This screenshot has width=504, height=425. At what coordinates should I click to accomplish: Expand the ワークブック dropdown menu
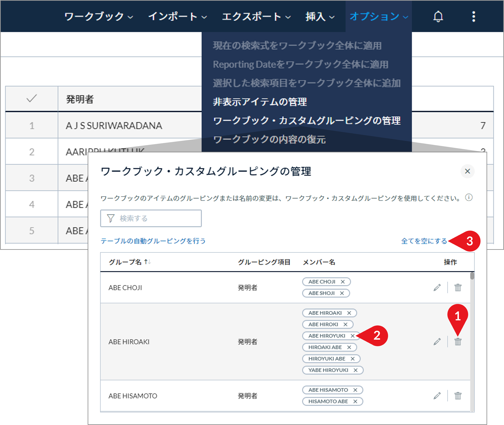(99, 17)
